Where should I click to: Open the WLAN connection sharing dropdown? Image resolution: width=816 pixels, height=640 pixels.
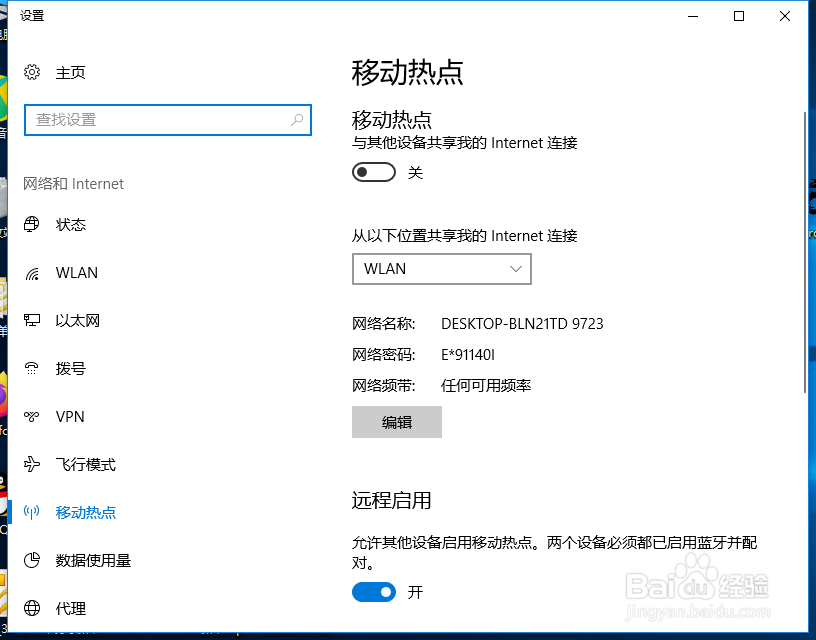[x=442, y=269]
